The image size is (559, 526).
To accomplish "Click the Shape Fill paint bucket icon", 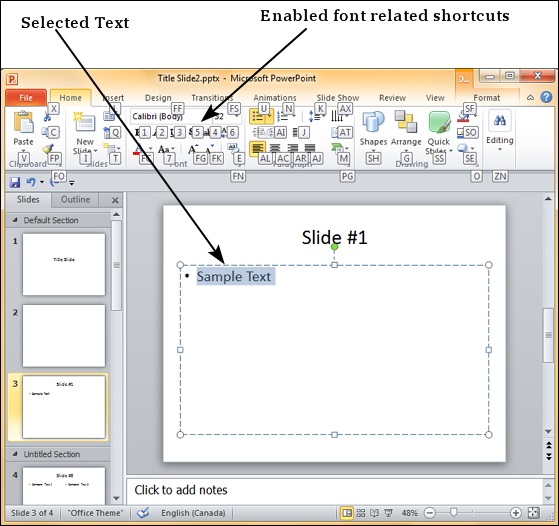I will pos(463,117).
